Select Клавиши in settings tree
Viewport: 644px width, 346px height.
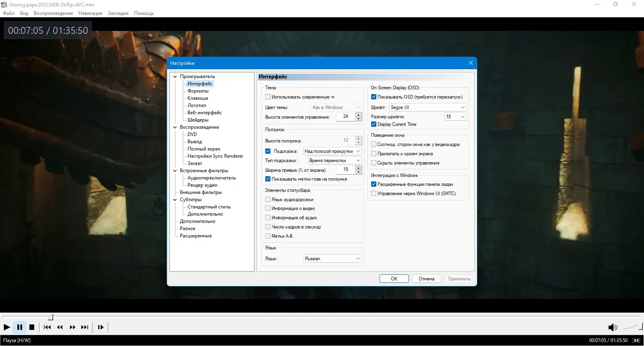[198, 98]
